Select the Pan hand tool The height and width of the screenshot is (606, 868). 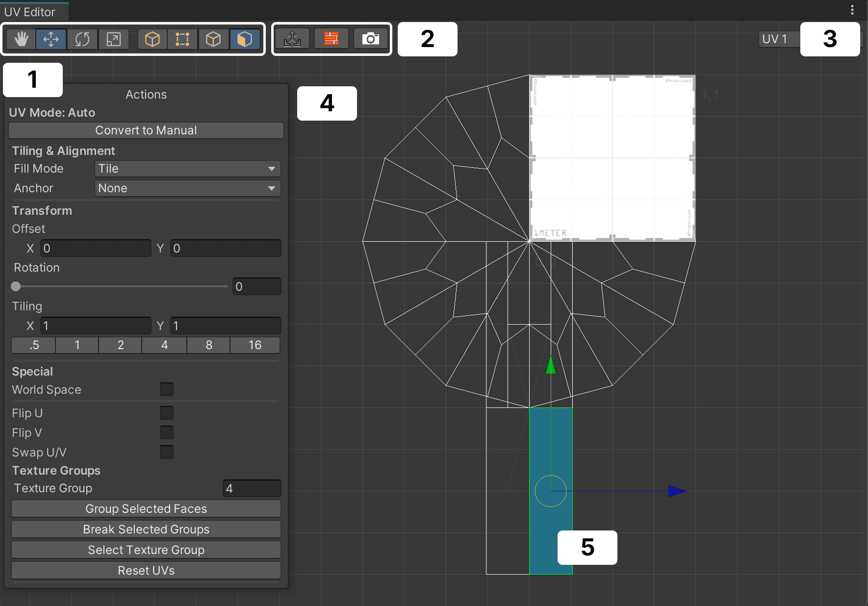click(21, 39)
